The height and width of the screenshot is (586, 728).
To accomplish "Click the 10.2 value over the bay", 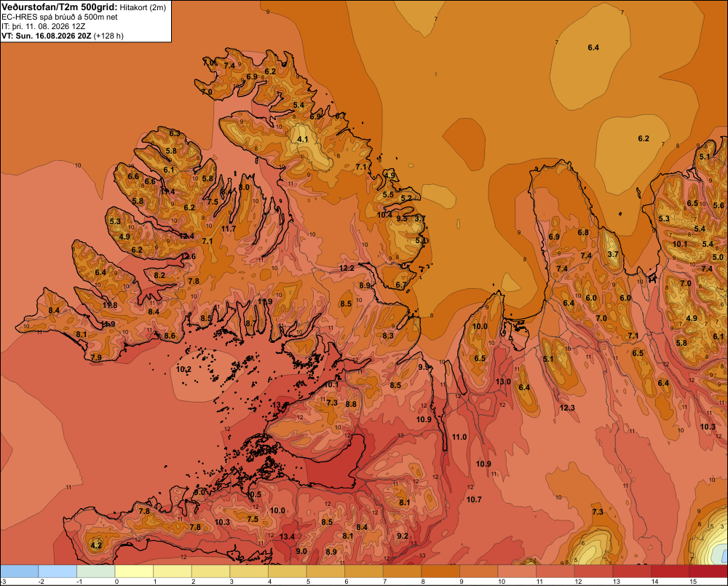I will [184, 370].
